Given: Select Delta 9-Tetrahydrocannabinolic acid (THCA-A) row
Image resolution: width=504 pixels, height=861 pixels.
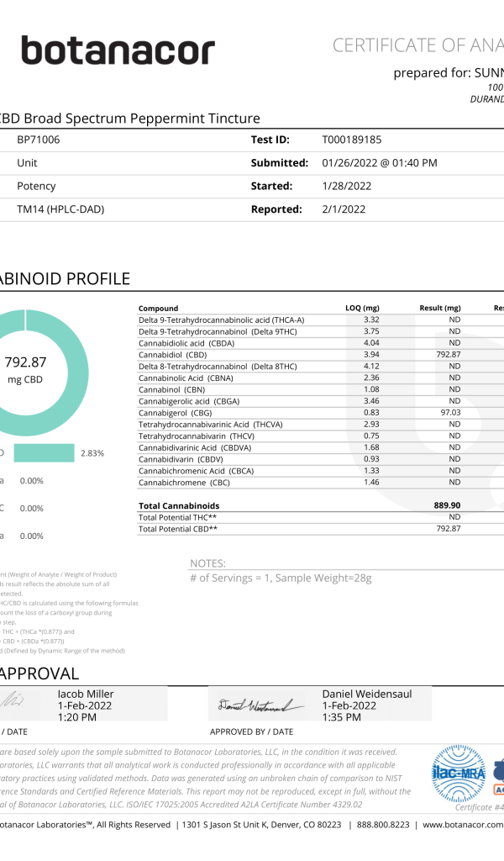Looking at the screenshot, I should tap(221, 320).
